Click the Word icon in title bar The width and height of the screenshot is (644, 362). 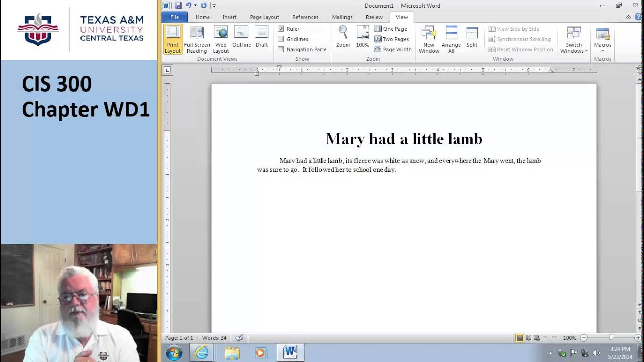[166, 6]
